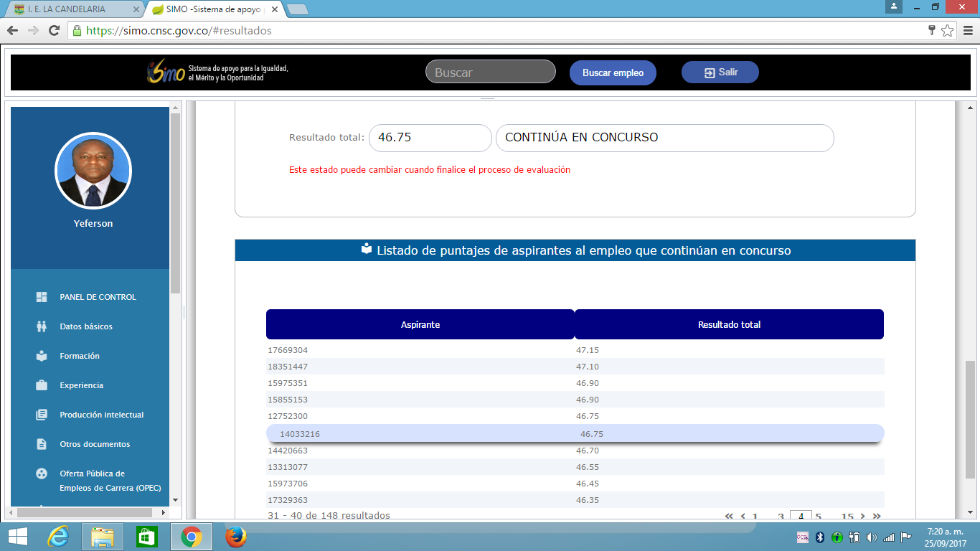The height and width of the screenshot is (551, 980).
Task: Bookmark this page with the star icon
Action: 948,31
